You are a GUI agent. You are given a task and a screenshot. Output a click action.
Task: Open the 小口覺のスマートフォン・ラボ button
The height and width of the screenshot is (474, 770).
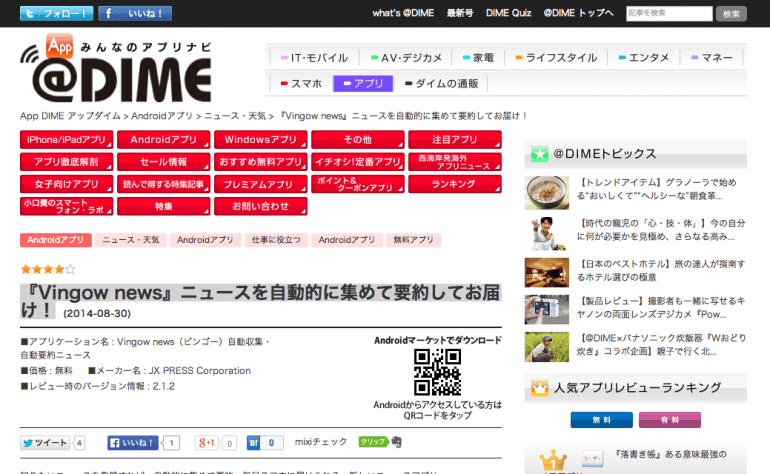pos(66,206)
